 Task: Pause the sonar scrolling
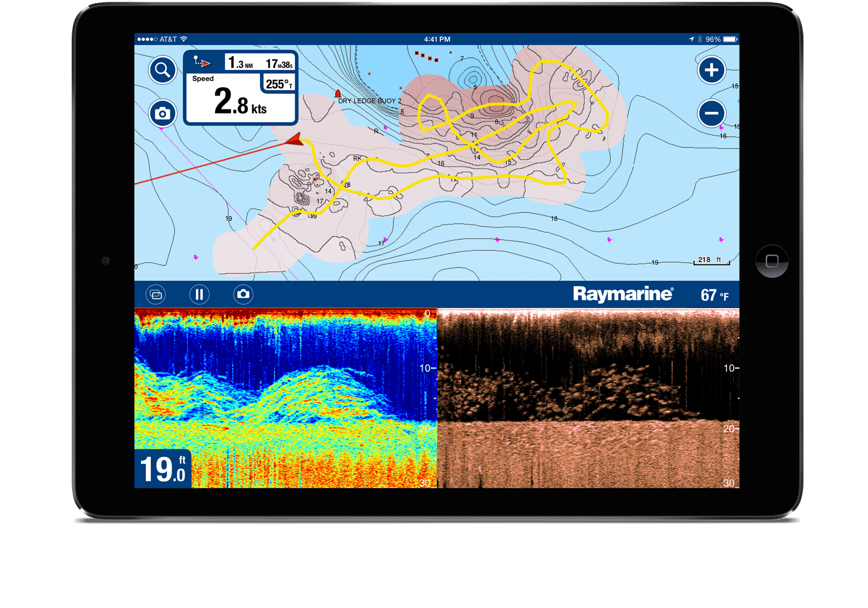coord(199,294)
